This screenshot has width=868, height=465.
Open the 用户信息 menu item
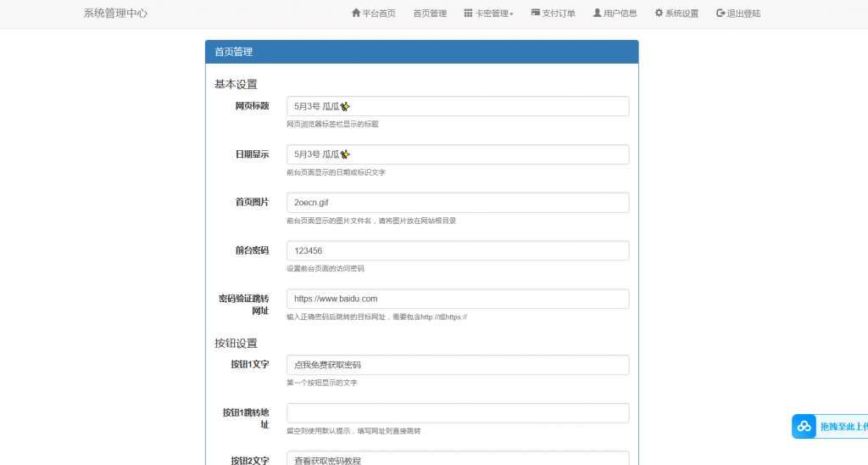[615, 14]
